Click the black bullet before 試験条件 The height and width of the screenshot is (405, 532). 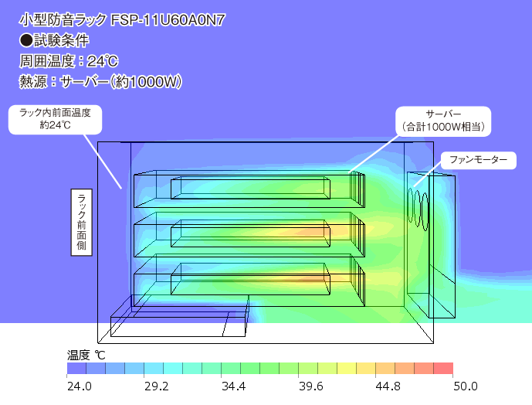coord(25,40)
